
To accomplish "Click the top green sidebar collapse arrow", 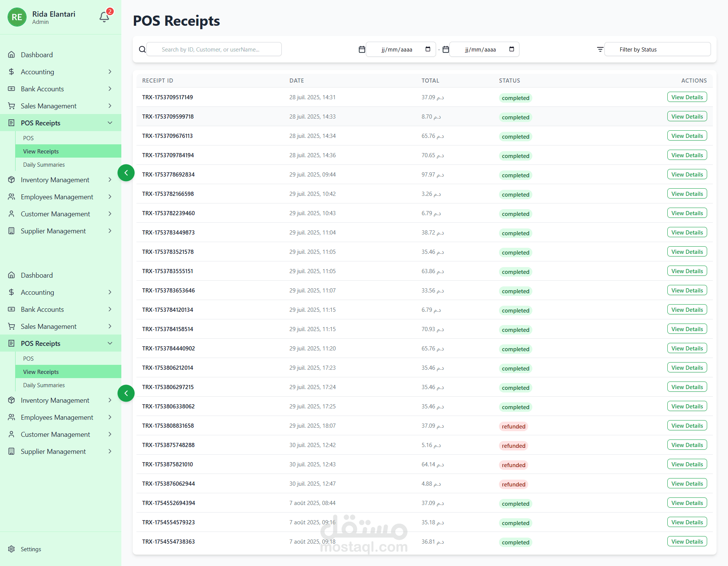I will click(126, 173).
